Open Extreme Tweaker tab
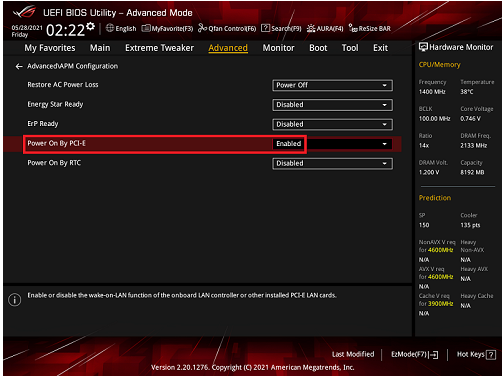Image resolution: width=502 pixels, height=378 pixels. tap(159, 48)
